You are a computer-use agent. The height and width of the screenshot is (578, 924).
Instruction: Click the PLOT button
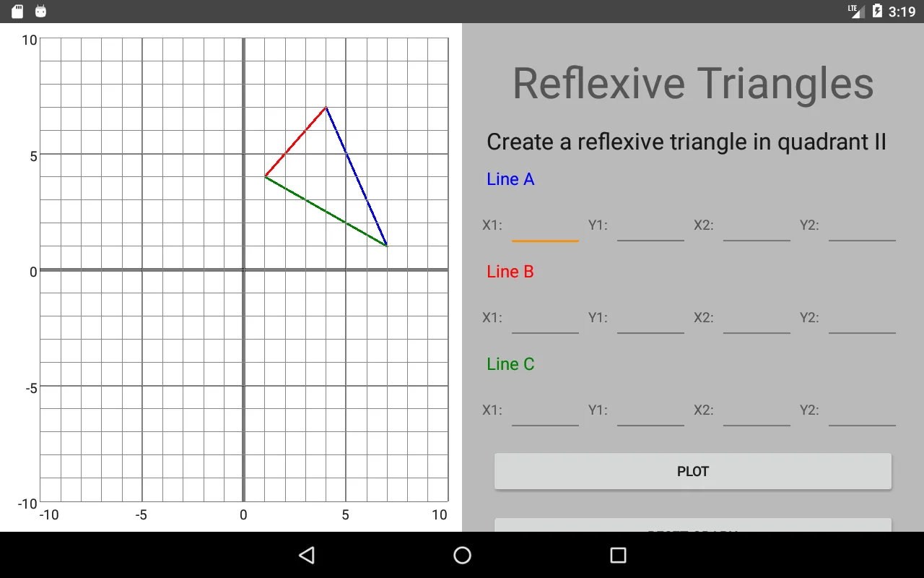pos(693,471)
